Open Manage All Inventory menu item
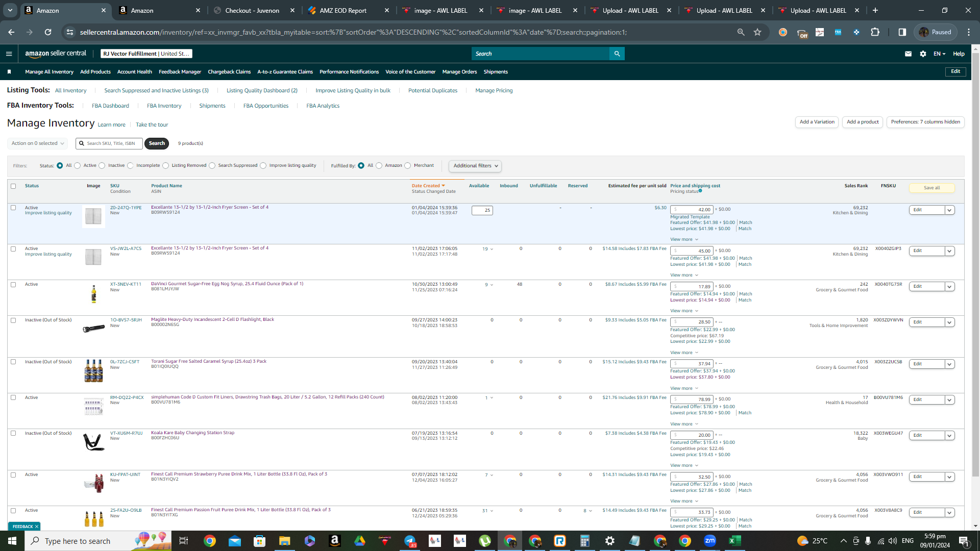Viewport: 980px width, 551px height. (49, 72)
